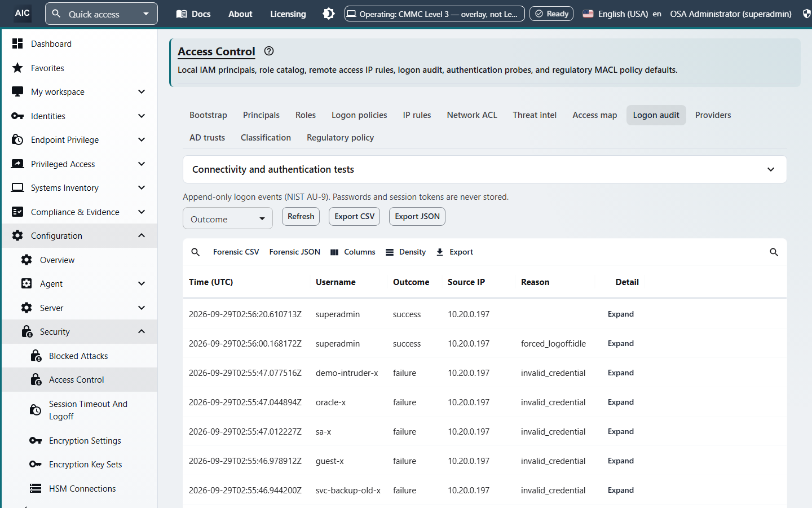
Task: Click the Refresh button
Action: [301, 216]
